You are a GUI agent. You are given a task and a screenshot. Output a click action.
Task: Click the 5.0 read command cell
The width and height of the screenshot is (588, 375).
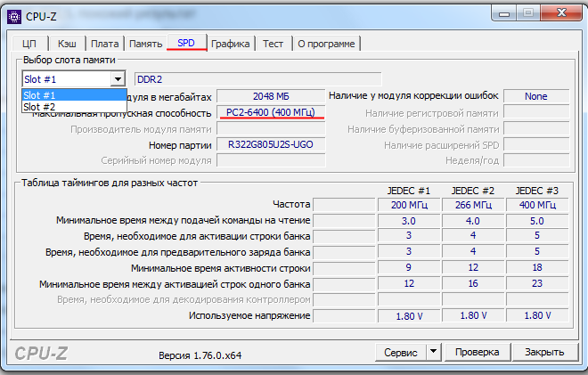537,221
